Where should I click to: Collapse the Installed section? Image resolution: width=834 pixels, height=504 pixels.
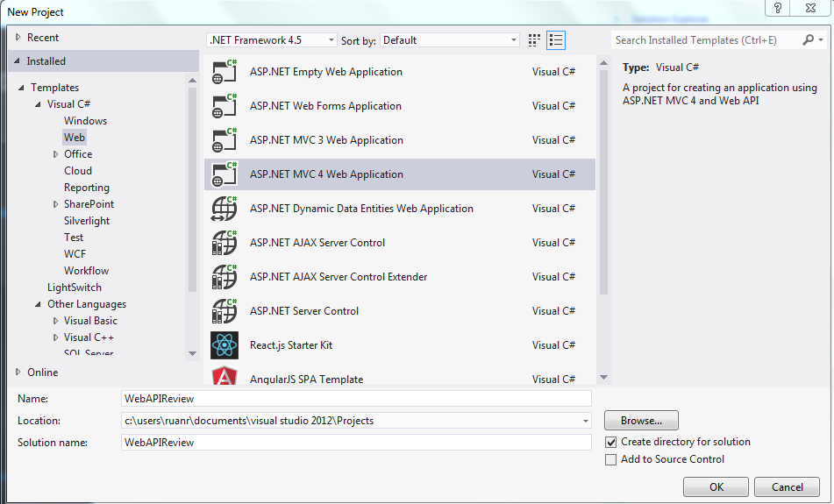18,61
